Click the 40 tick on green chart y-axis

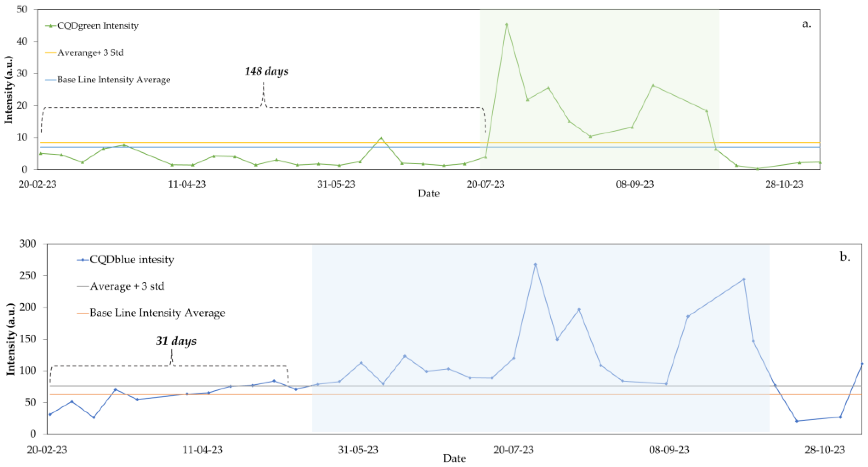click(22, 41)
